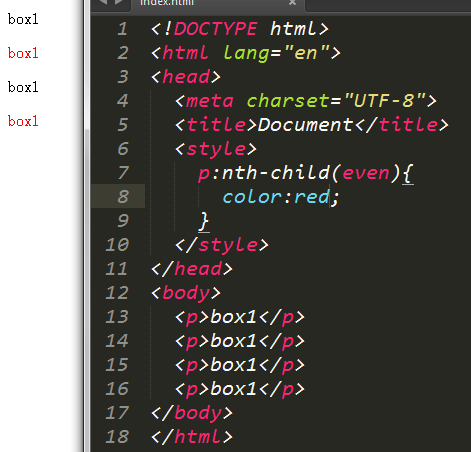Viewport: 471px width, 452px height.
Task: Select the first red box1 paragraph in preview
Action: pyautogui.click(x=23, y=53)
